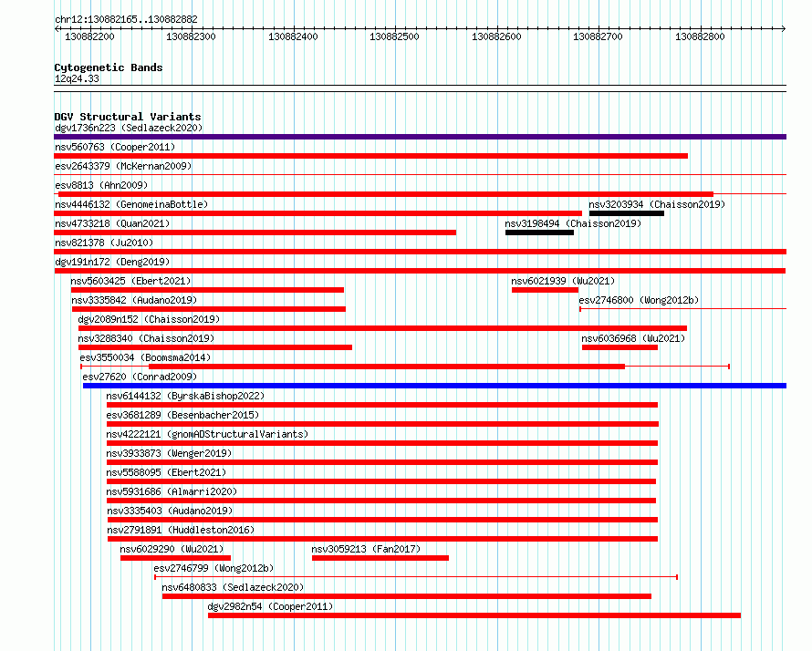Click the red nsv3059213 variant bar
Image resolution: width=812 pixels, height=651 pixels.
380,558
